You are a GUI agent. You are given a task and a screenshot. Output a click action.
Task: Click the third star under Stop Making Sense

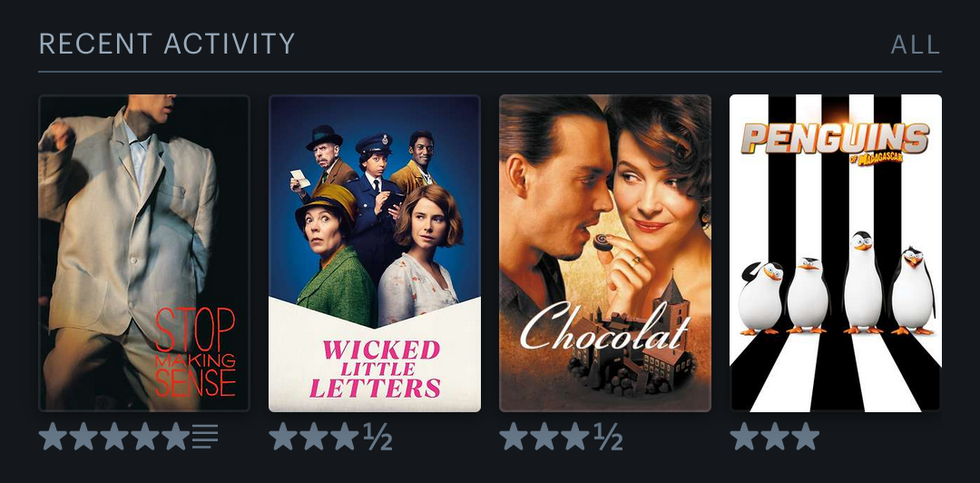113,436
